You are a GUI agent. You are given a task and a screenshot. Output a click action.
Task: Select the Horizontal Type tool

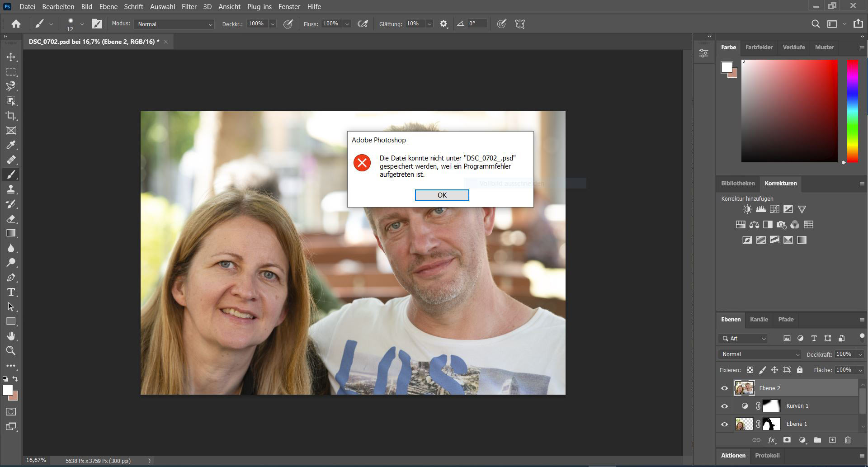11,292
